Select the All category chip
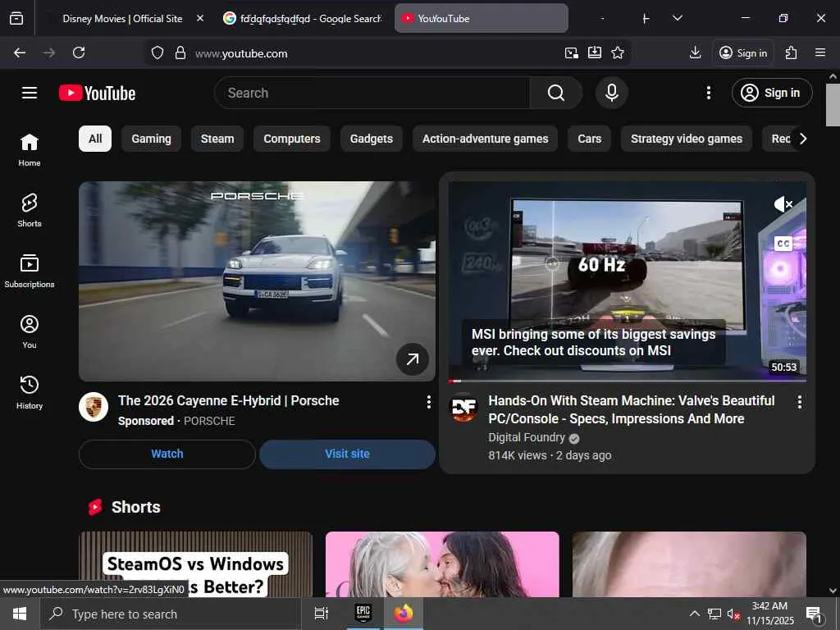This screenshot has width=840, height=630. [x=95, y=139]
